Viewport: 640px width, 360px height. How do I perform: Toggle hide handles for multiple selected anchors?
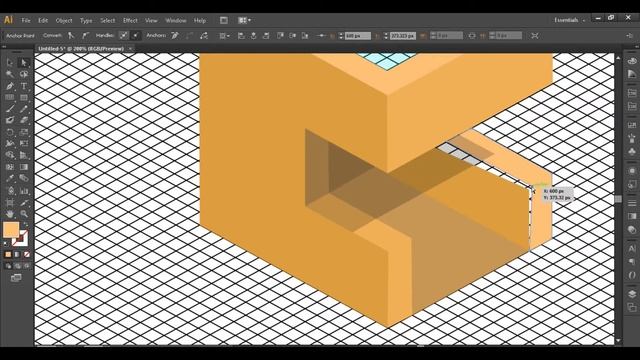(x=136, y=36)
